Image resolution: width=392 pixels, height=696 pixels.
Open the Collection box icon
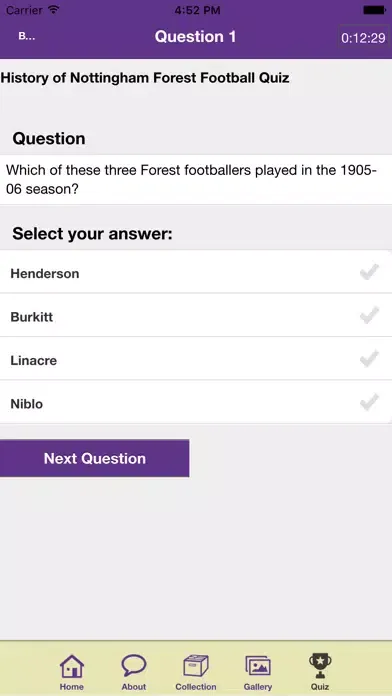pos(196,666)
